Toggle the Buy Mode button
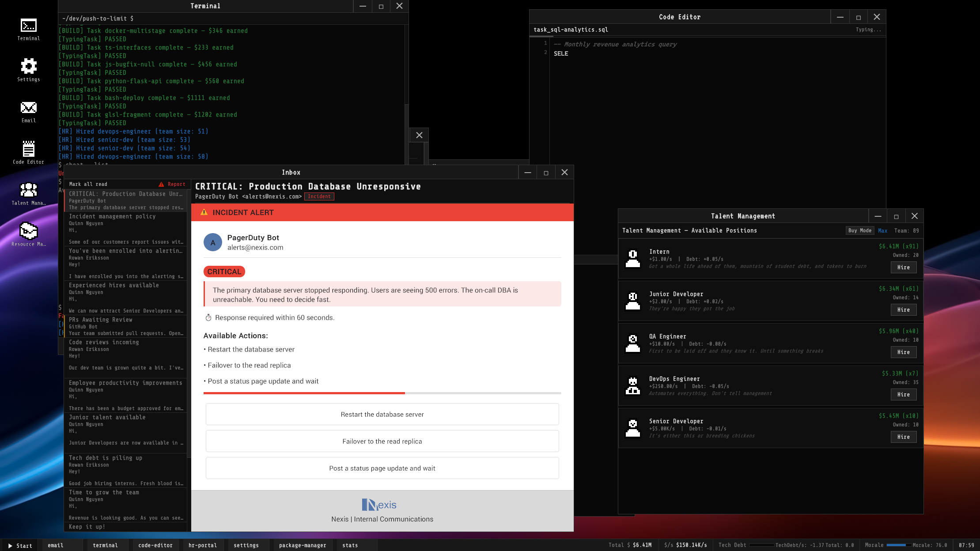 coord(859,230)
